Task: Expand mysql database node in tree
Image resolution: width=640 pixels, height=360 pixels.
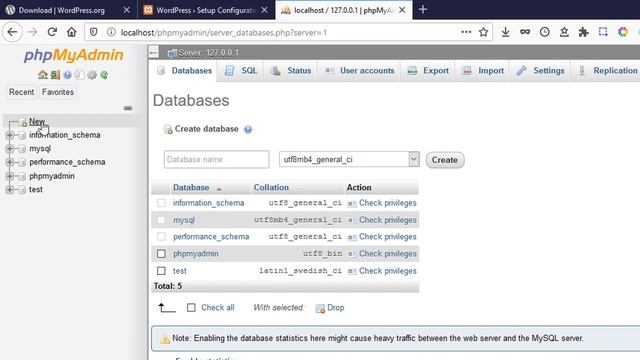Action: point(10,149)
